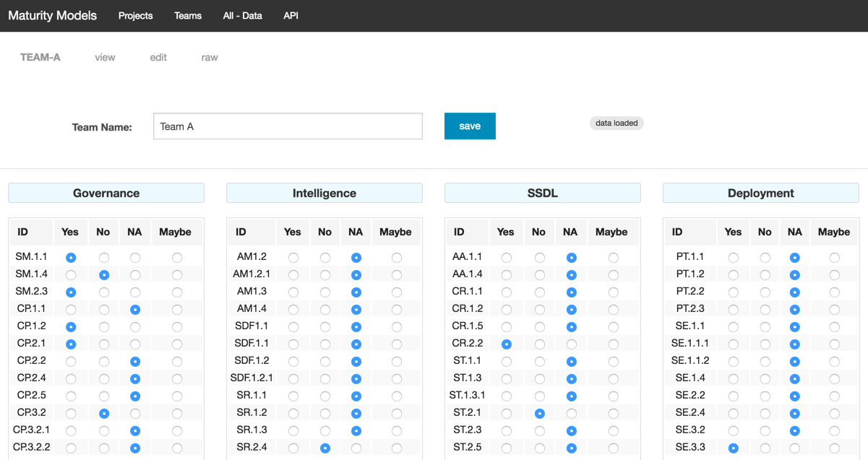The width and height of the screenshot is (868, 460).
Task: Mark CP.3.2 as Yes in Governance
Action: (x=70, y=414)
